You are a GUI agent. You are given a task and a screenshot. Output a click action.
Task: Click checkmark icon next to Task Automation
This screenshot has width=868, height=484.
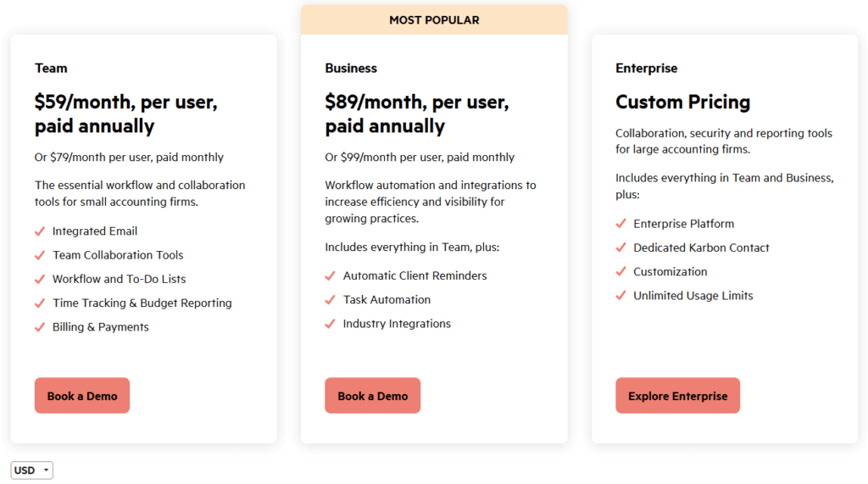[331, 300]
